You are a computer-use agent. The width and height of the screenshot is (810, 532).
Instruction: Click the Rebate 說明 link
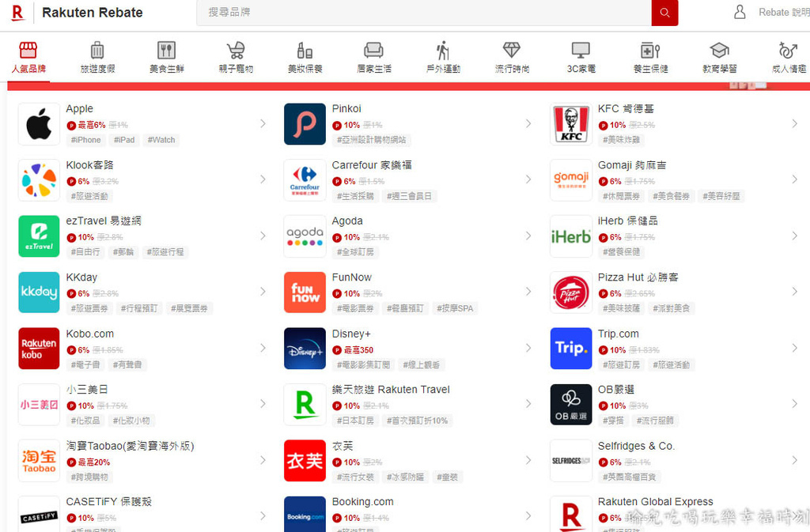coord(784,13)
